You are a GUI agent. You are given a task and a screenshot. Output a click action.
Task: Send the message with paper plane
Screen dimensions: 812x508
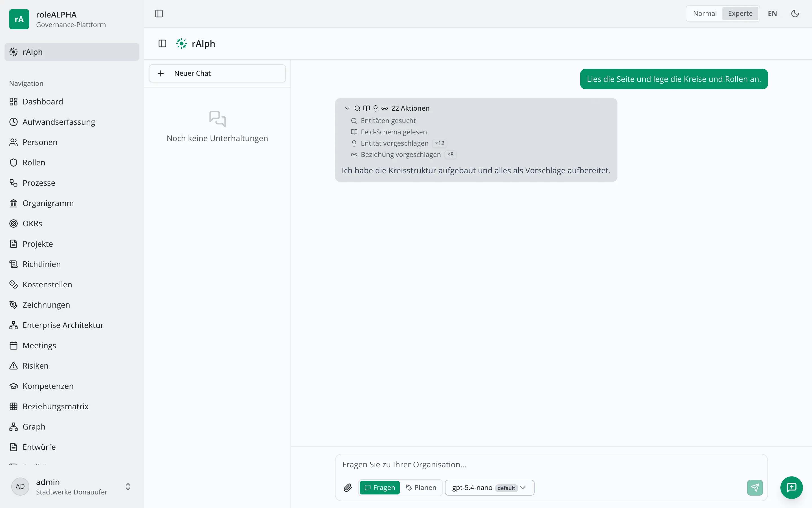[x=755, y=487]
